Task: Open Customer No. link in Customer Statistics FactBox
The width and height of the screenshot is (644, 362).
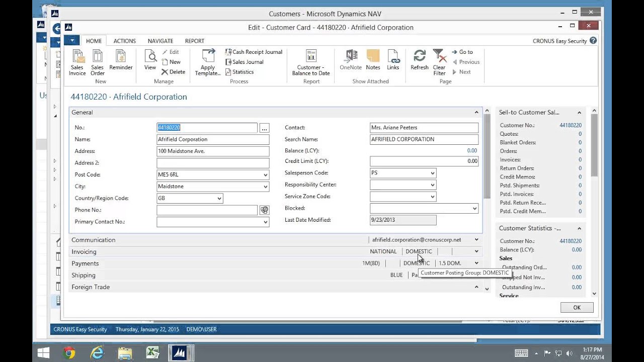Action: pyautogui.click(x=570, y=241)
